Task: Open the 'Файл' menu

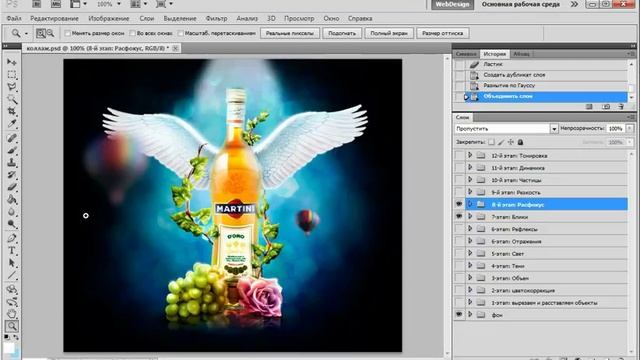Action: (14, 18)
